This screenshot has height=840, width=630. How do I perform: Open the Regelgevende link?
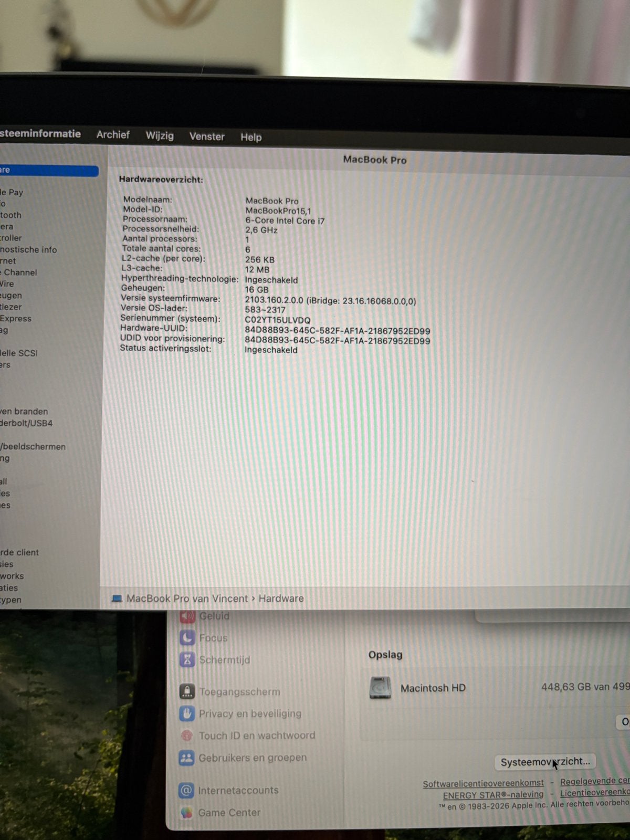(x=594, y=781)
